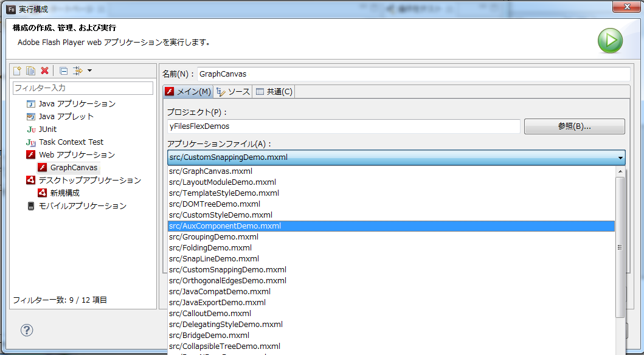Collapse the アプリケーションファイル combo box
The height and width of the screenshot is (355, 644).
620,157
